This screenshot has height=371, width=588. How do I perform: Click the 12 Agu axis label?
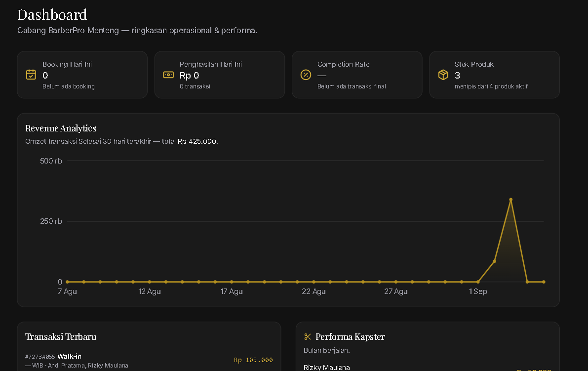click(150, 291)
